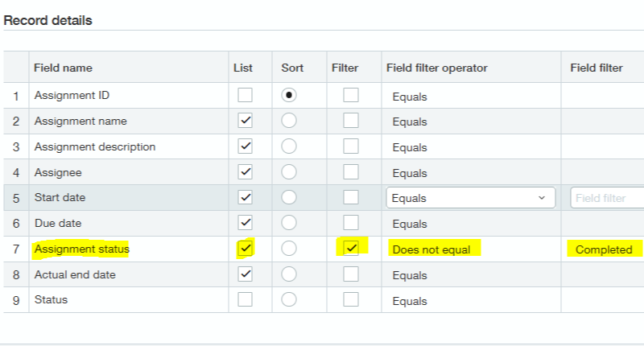Enable Filter checkbox for Start date
Viewport: 644px width, 346px height.
click(350, 198)
